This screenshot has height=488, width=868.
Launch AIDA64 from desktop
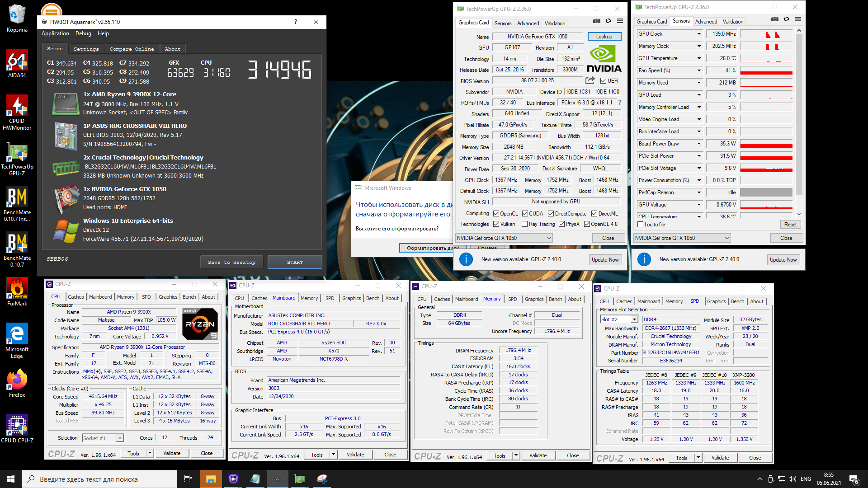pyautogui.click(x=17, y=64)
